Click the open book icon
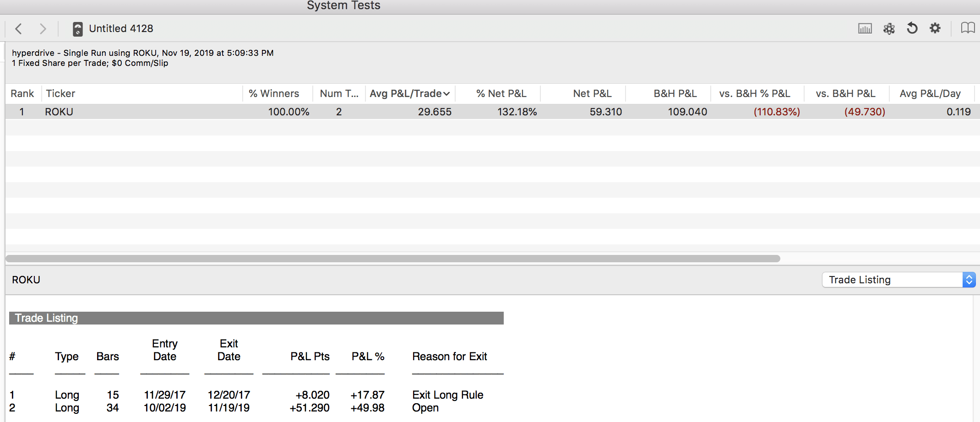980x422 pixels. [968, 28]
